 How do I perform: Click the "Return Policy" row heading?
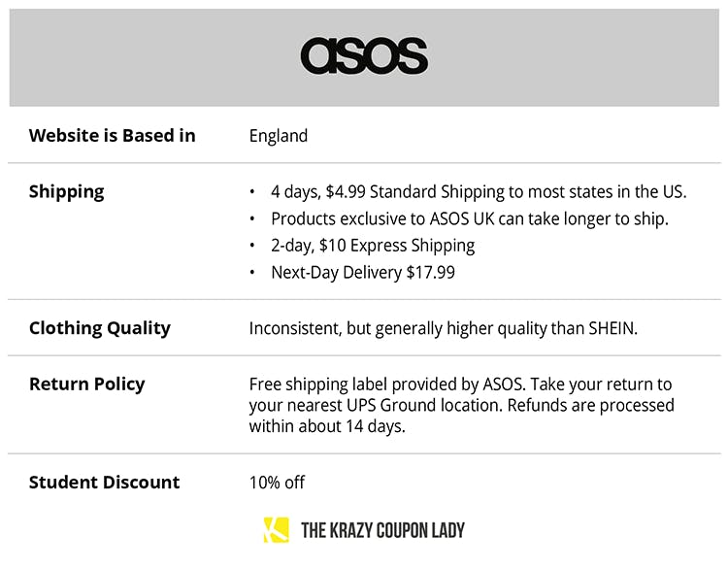(x=86, y=384)
